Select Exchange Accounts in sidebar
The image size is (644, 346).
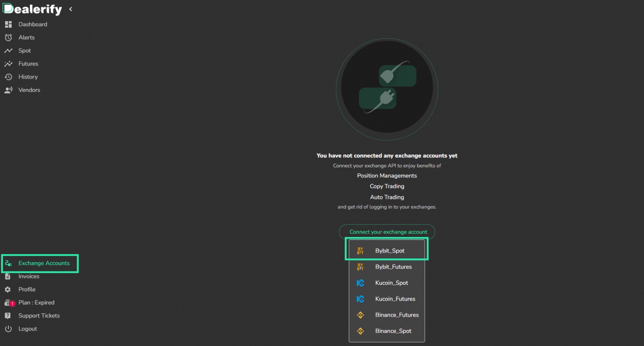(44, 263)
